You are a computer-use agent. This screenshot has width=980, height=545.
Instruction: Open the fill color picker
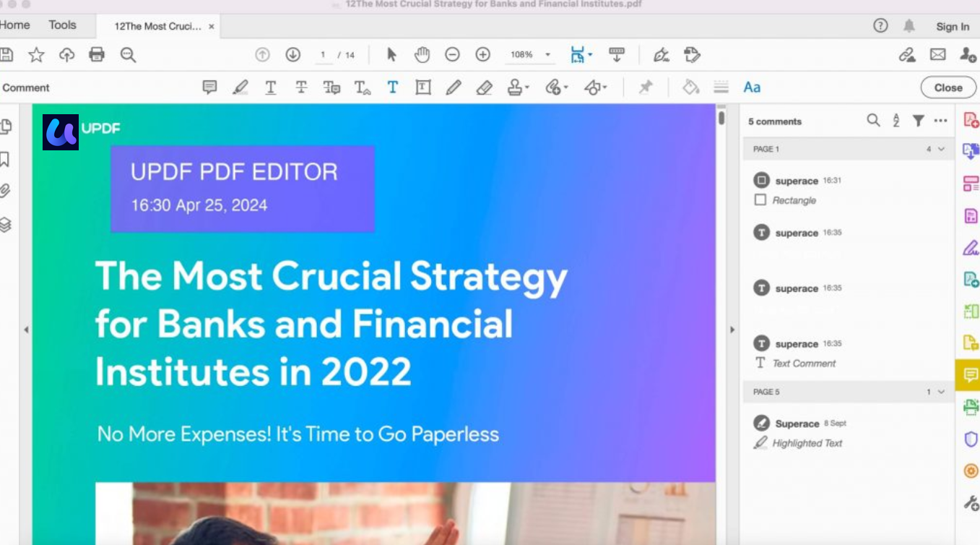tap(691, 87)
